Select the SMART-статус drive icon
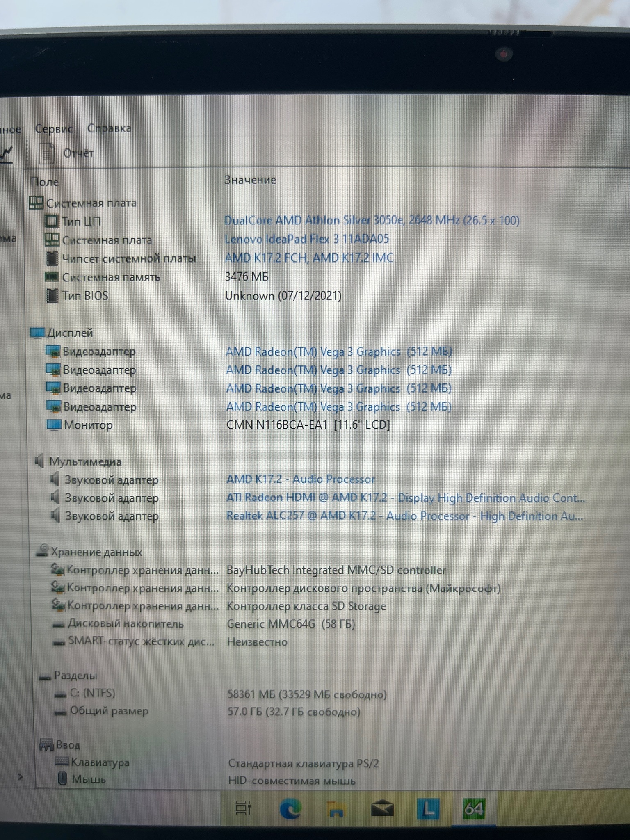The height and width of the screenshot is (840, 630). click(59, 642)
